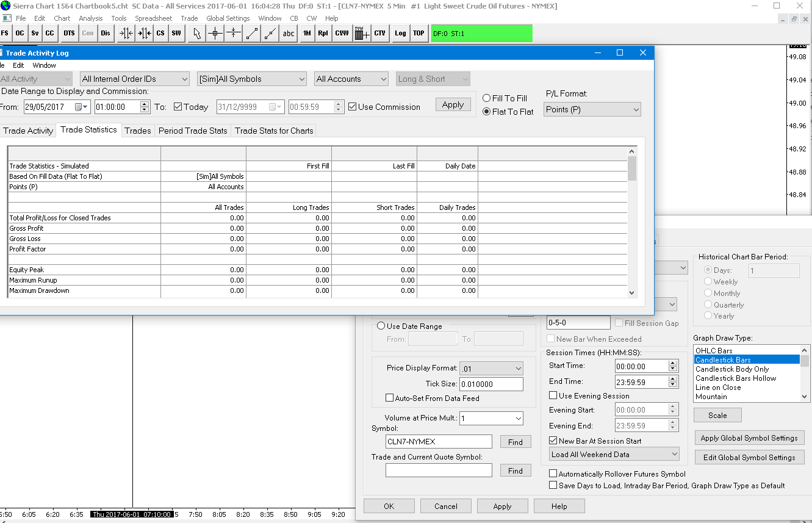The height and width of the screenshot is (523, 812).
Task: Select the line drawing tool
Action: 251,34
